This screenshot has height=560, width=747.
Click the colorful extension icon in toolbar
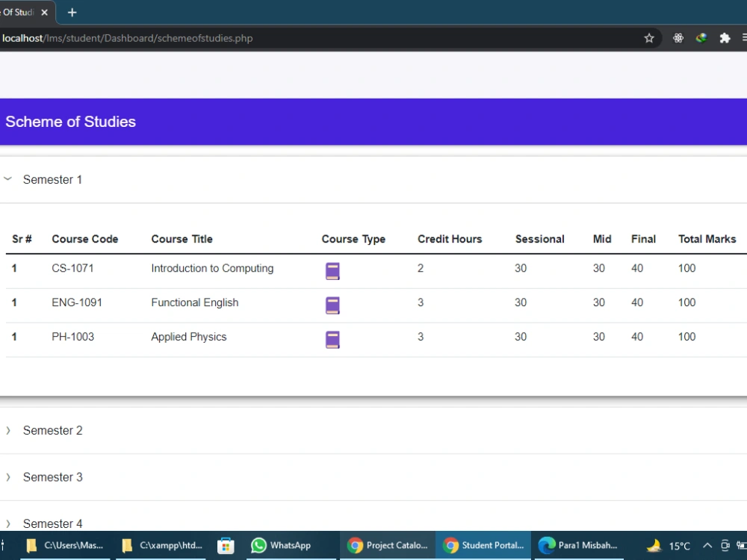click(701, 38)
